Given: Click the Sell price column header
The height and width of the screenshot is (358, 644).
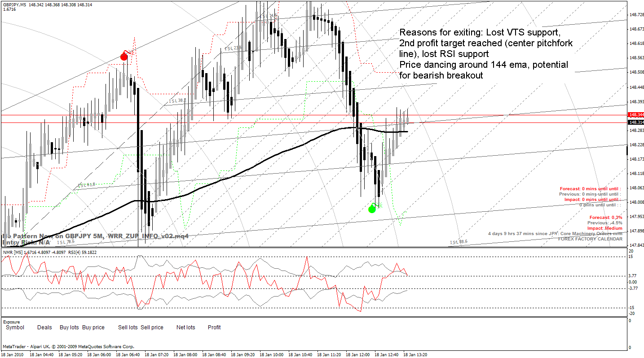Looking at the screenshot, I should (x=152, y=327).
